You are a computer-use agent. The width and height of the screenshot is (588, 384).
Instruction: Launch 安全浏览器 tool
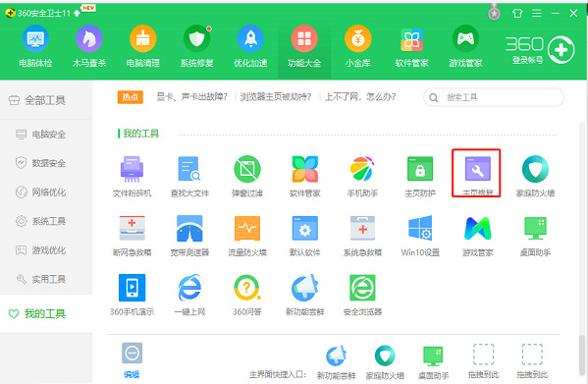coord(362,295)
